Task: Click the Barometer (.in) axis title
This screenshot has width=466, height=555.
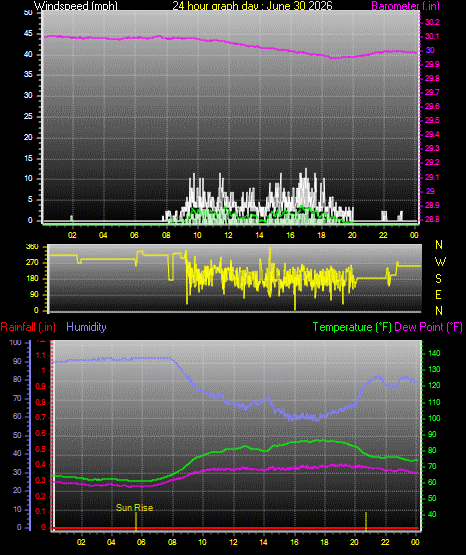Action: click(405, 5)
